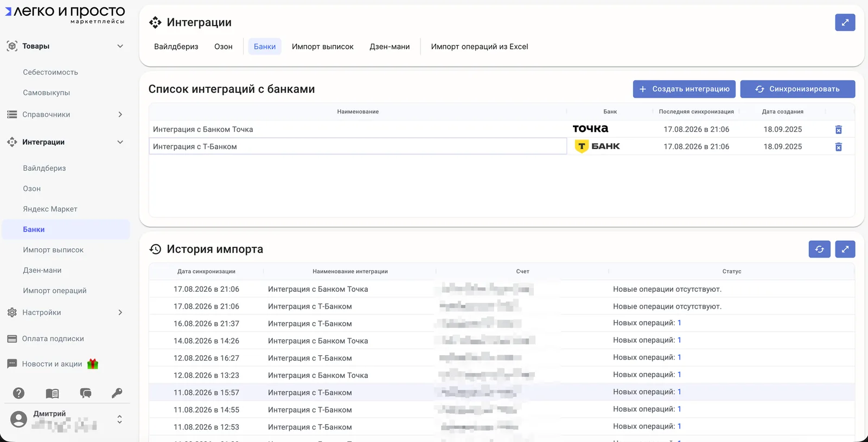The width and height of the screenshot is (868, 442).
Task: Open Себестоимость in the sidebar
Action: [x=50, y=72]
